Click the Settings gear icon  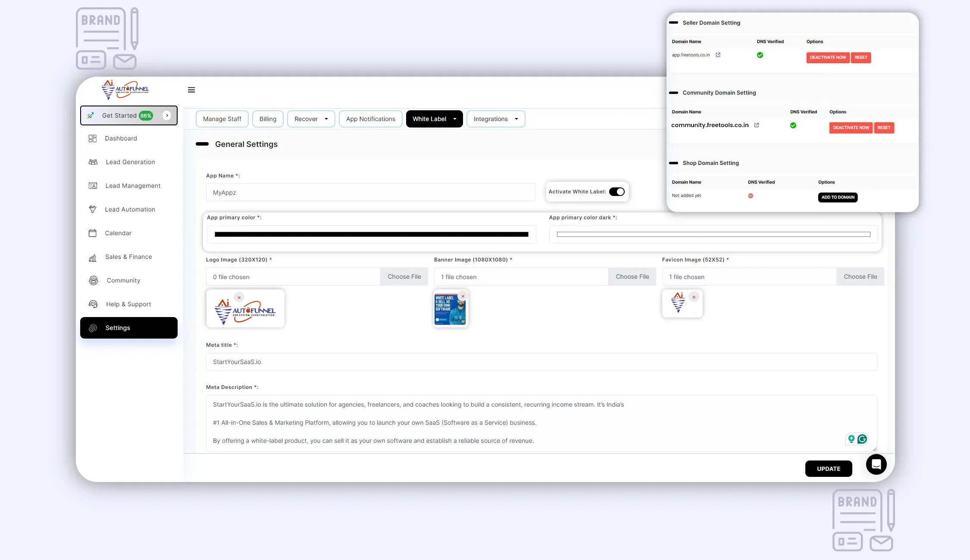93,328
